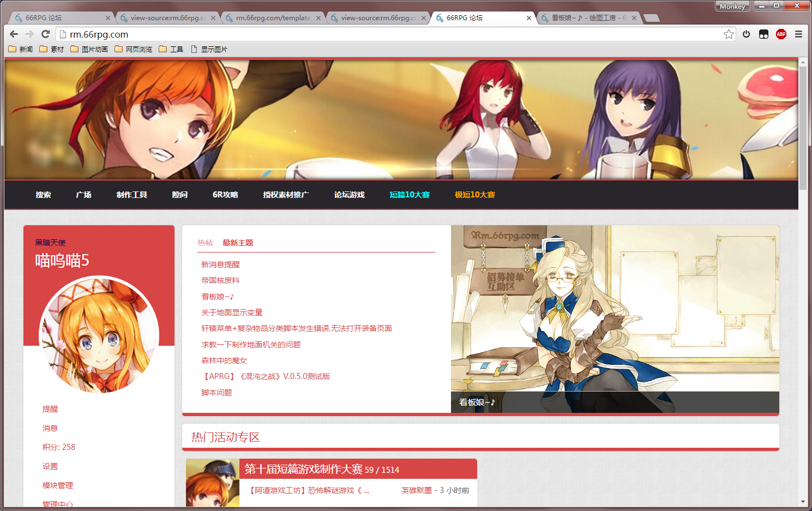Viewport: 812px width, 511px height.
Task: Open the 新消息提醒 thread
Action: 220,264
